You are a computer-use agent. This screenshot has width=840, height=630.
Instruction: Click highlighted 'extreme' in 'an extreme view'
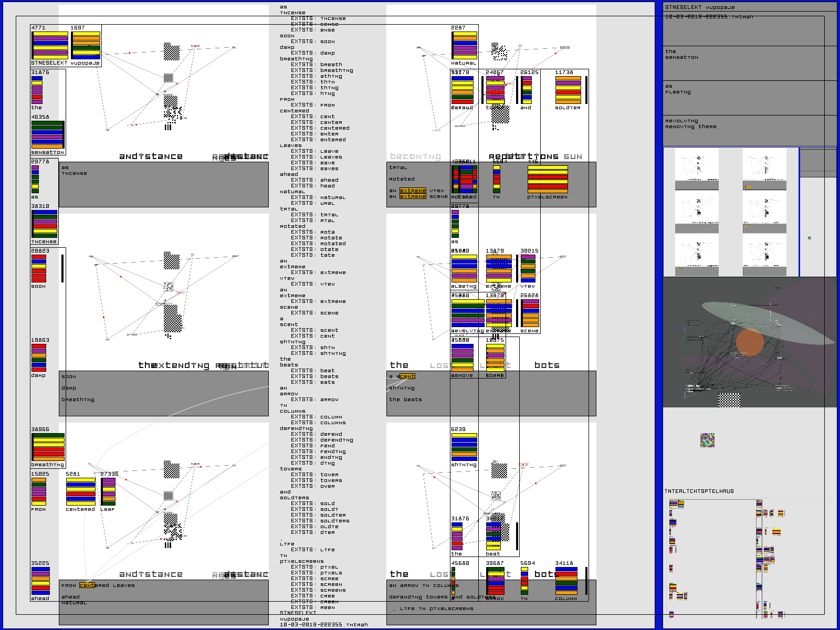click(x=413, y=191)
